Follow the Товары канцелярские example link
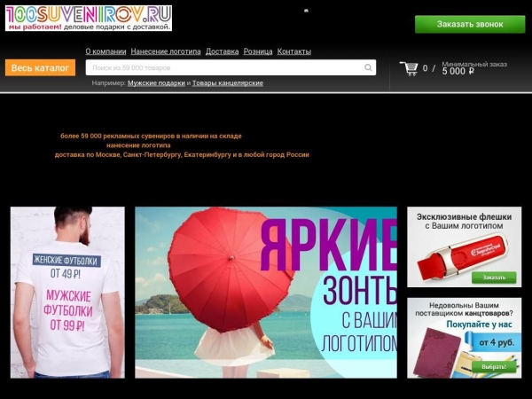Screen dimensions: 532x399 point(228,83)
